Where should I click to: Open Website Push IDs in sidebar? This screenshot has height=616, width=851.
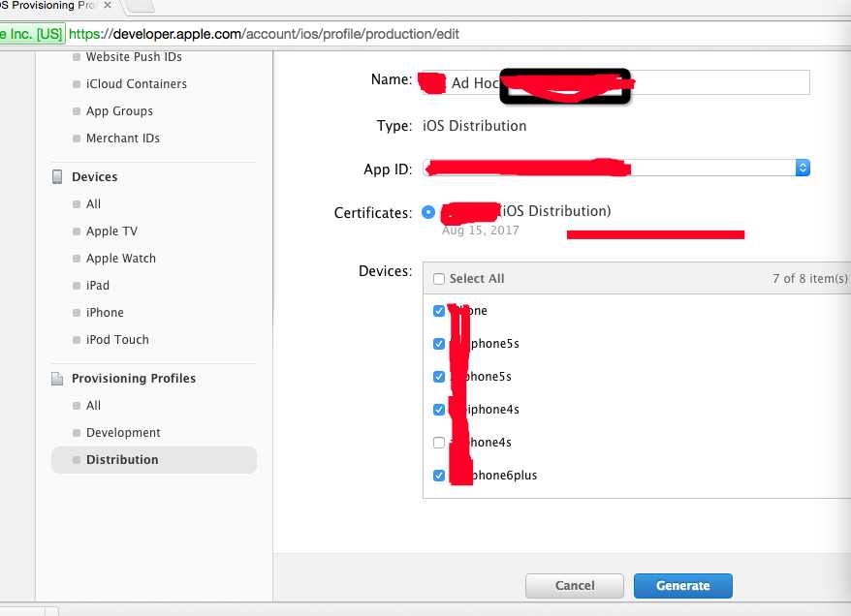[x=134, y=57]
